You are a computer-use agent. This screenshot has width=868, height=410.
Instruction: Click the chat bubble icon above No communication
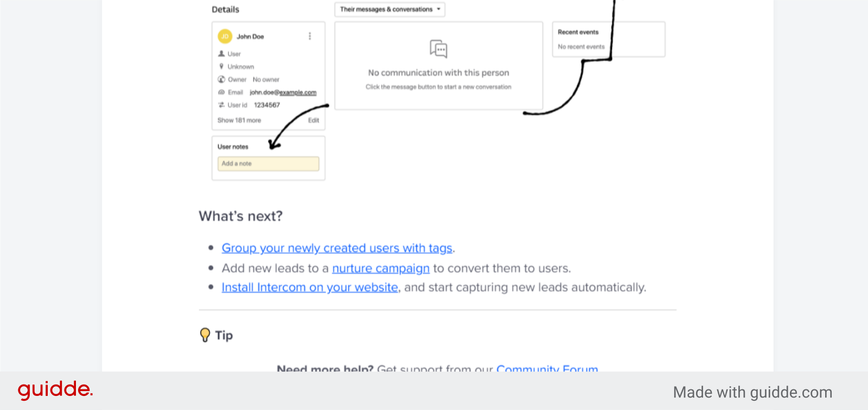438,49
